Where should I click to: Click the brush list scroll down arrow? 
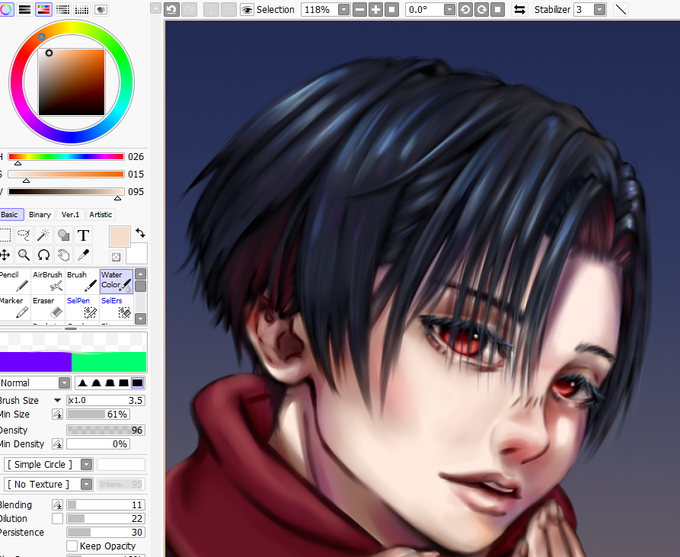[141, 319]
